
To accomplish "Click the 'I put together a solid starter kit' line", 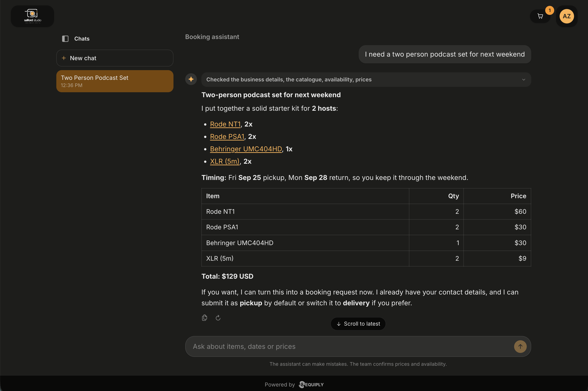I will click(x=270, y=108).
